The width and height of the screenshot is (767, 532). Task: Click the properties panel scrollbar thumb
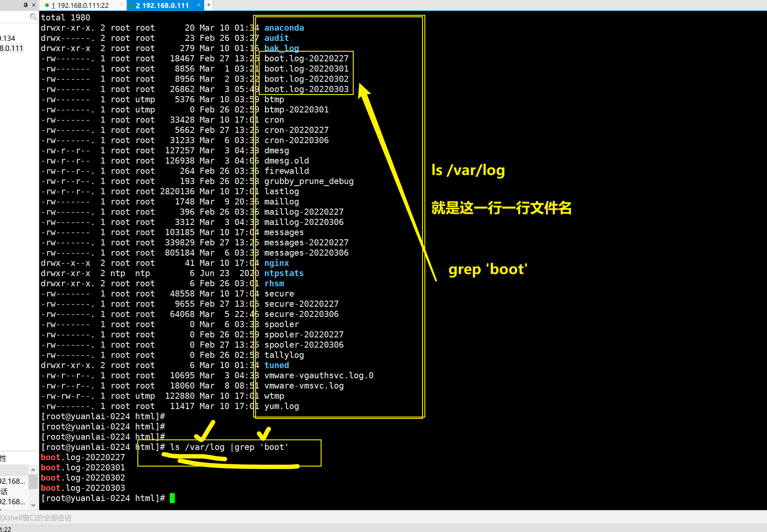pos(33,482)
